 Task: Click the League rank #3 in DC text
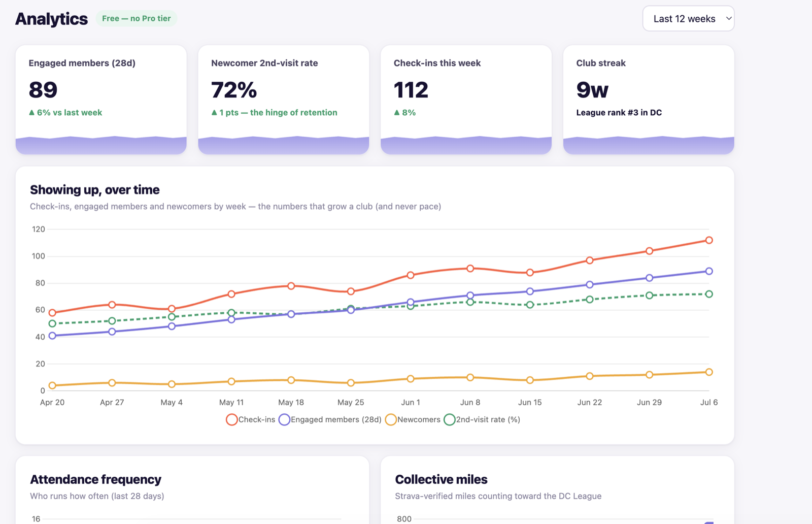pos(619,113)
